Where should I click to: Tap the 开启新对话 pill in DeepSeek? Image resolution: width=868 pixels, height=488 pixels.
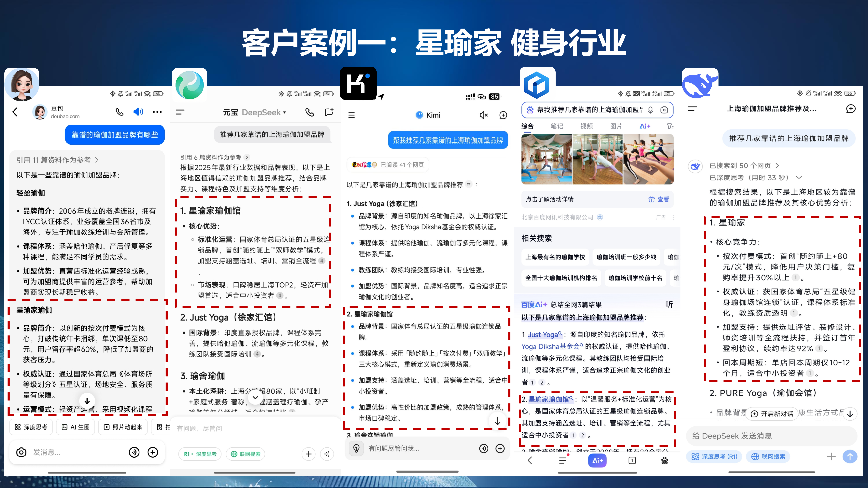[772, 413]
